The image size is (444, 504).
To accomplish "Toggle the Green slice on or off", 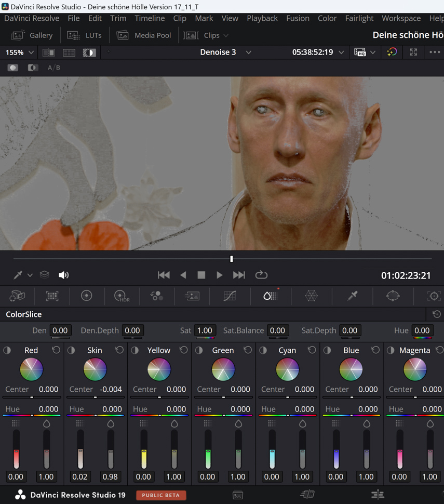I will pyautogui.click(x=199, y=350).
